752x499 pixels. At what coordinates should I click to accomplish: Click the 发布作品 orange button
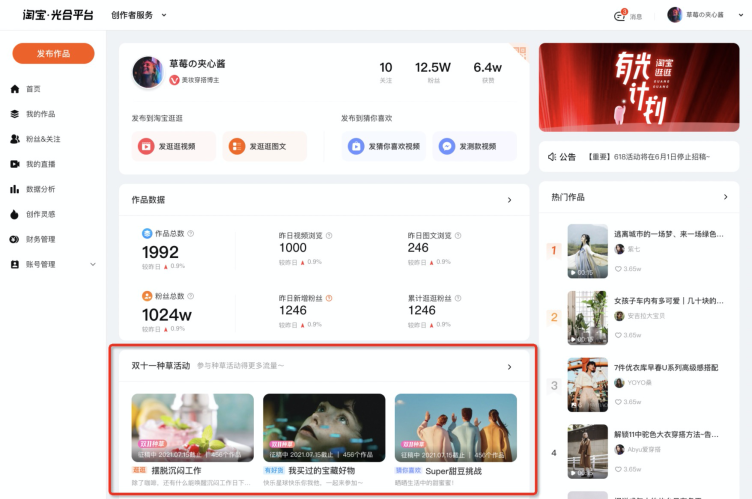(x=53, y=53)
